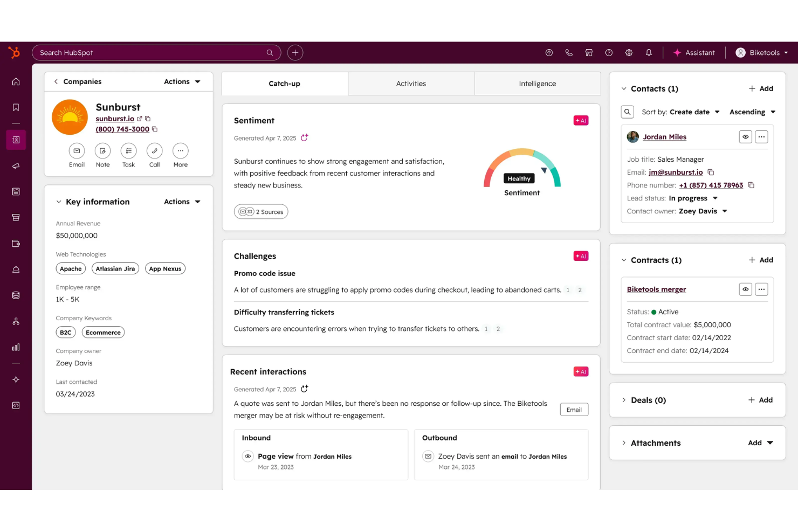Open the CRM contacts icon in sidebar
Screen dimensions: 798x532
click(x=16, y=140)
